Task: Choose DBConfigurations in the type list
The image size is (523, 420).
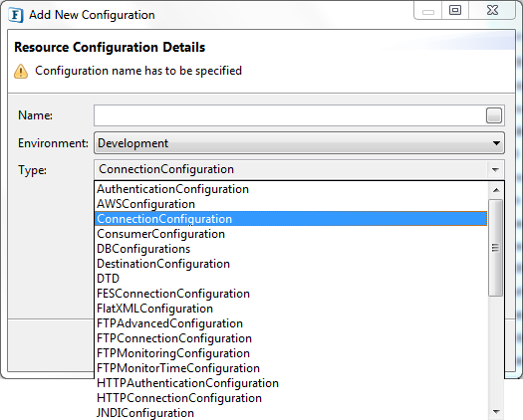Action: tap(143, 249)
